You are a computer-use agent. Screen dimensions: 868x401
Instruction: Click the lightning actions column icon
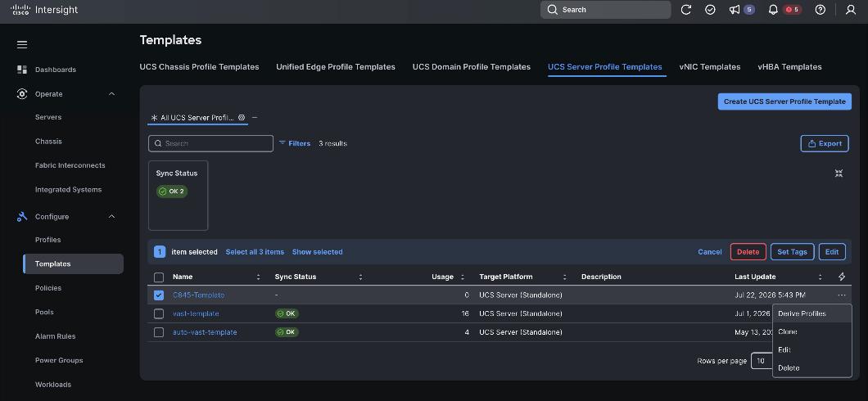(842, 277)
